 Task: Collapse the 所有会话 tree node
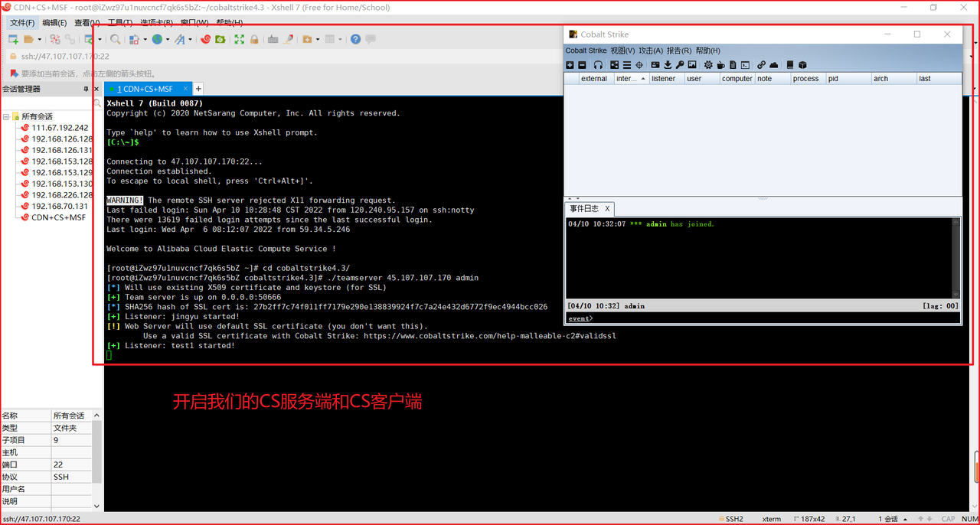pos(5,117)
